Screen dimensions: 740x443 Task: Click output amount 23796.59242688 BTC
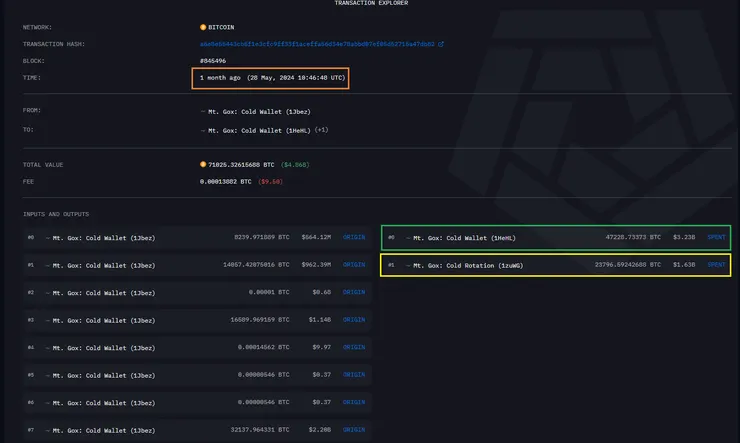(x=628, y=265)
